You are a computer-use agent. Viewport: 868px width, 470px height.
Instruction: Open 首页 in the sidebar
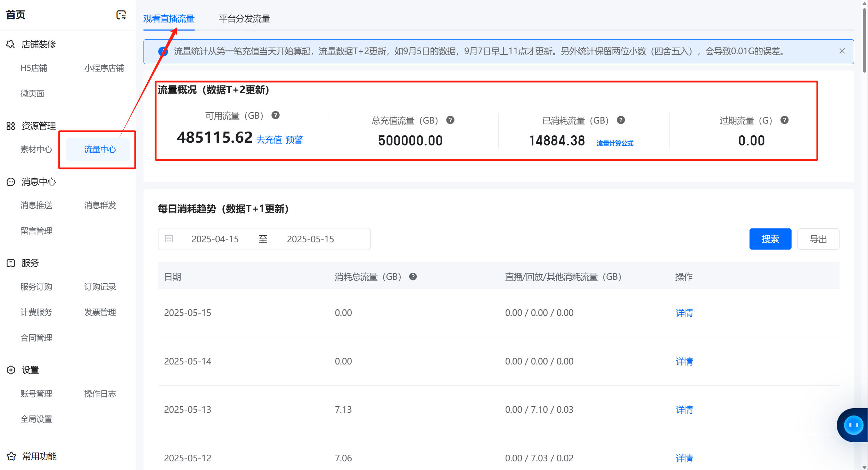pyautogui.click(x=16, y=15)
